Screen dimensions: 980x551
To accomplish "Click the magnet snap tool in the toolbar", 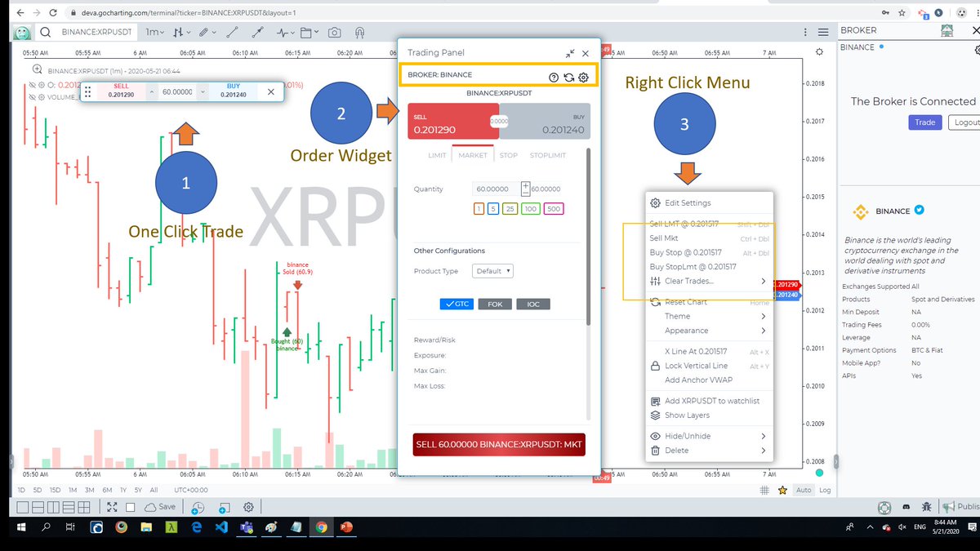I will [x=359, y=33].
